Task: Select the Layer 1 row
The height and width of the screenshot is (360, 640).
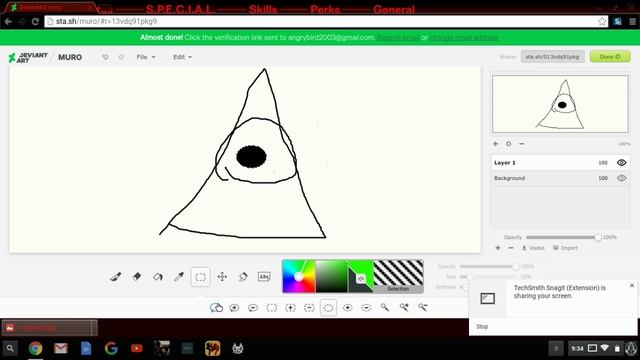Action: (560, 162)
